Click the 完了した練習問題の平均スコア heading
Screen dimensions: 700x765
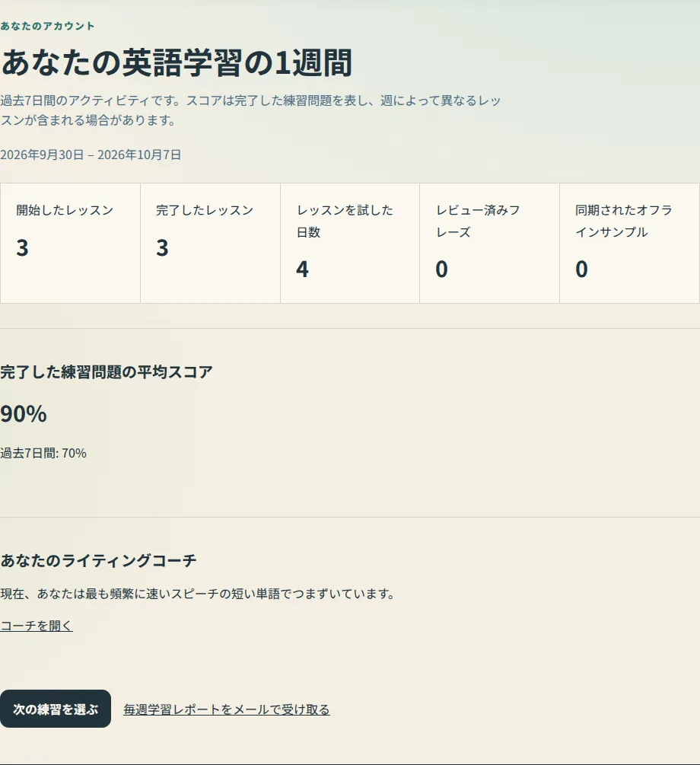(107, 371)
